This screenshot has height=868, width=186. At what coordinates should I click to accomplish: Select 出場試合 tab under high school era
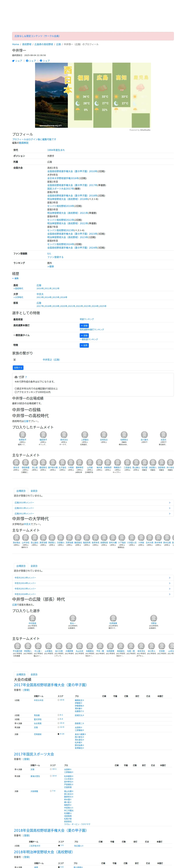pos(21,491)
